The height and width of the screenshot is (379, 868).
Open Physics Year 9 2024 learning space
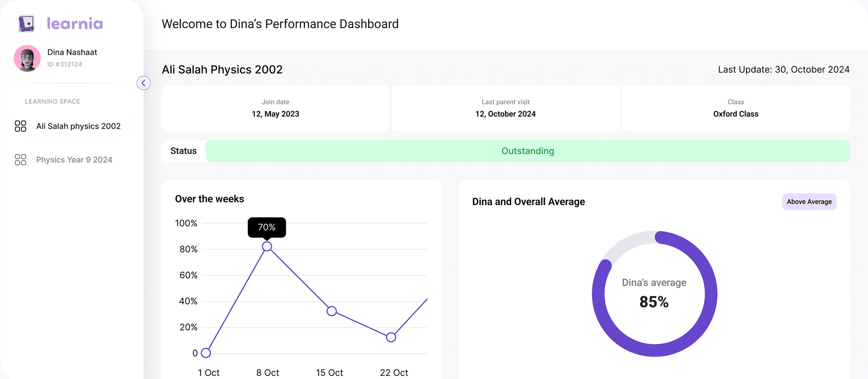point(74,160)
